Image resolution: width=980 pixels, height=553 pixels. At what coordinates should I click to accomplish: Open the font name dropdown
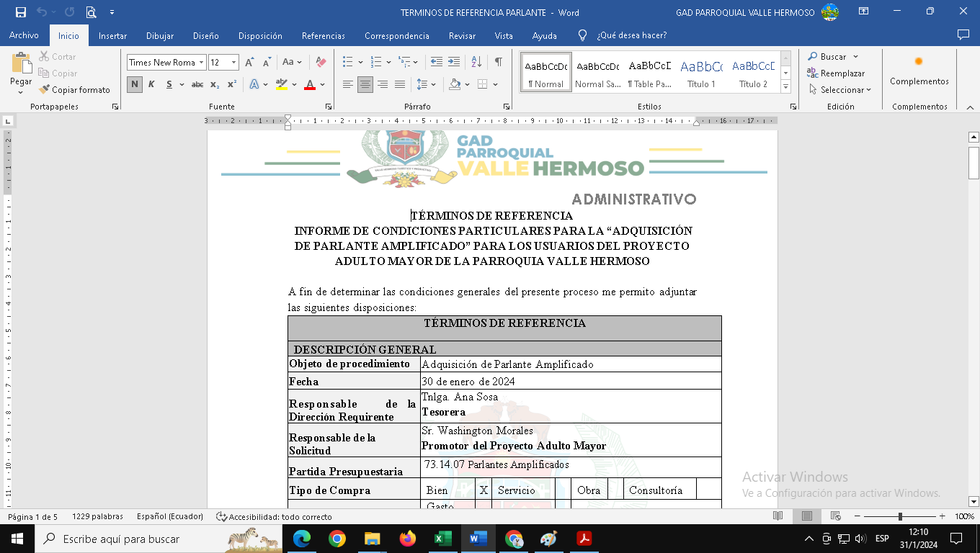[x=201, y=63]
